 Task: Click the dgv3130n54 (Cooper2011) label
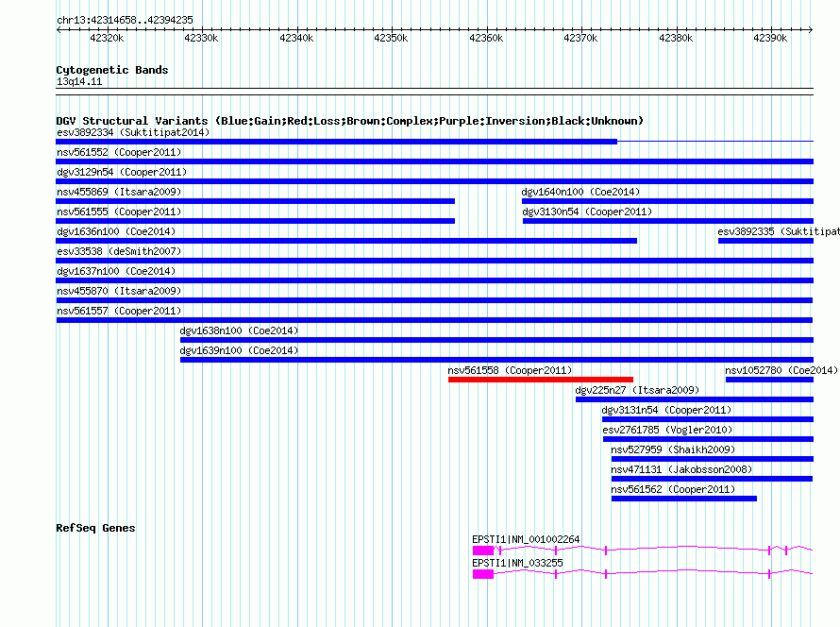(587, 212)
